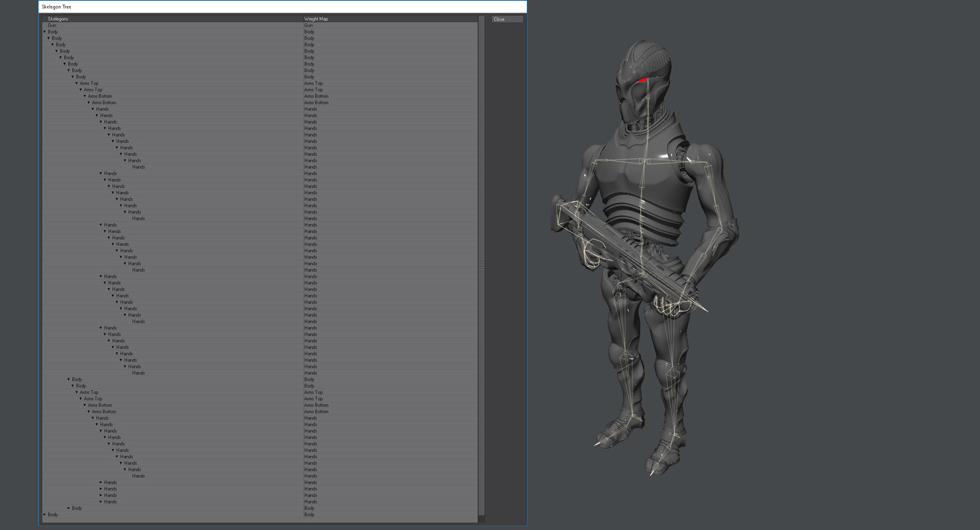Select the topmost Body skelegon

[x=52, y=32]
